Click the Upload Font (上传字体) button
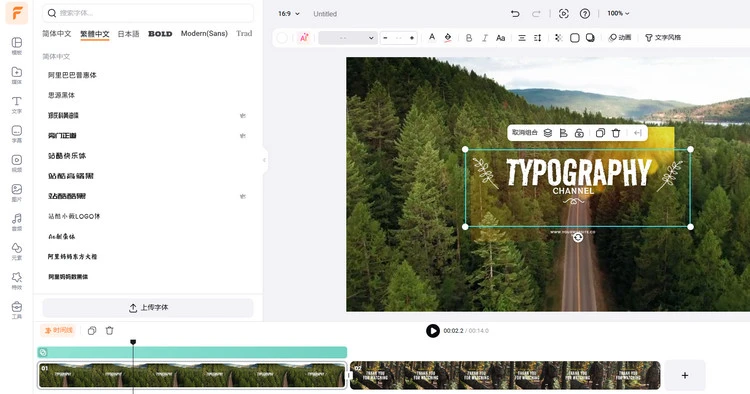The image size is (750, 394). pyautogui.click(x=148, y=308)
